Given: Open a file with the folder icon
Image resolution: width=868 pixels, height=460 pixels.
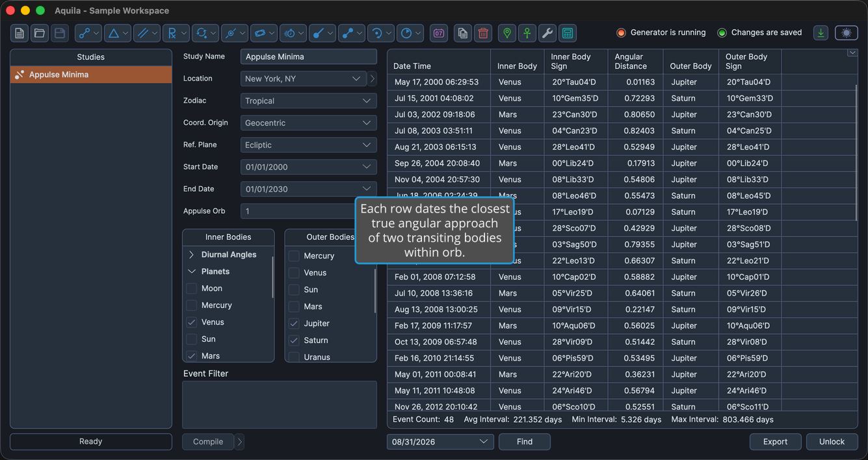Looking at the screenshot, I should coord(40,33).
